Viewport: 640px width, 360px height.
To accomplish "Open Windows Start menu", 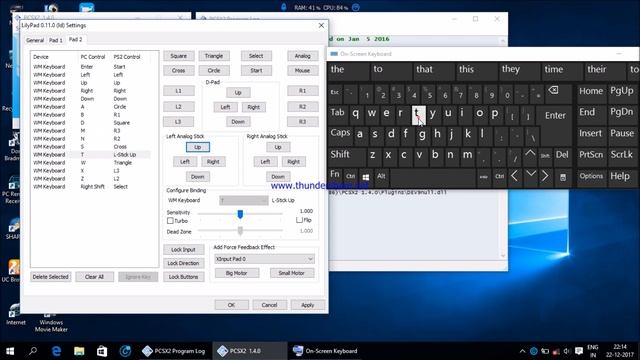I will 10,351.
